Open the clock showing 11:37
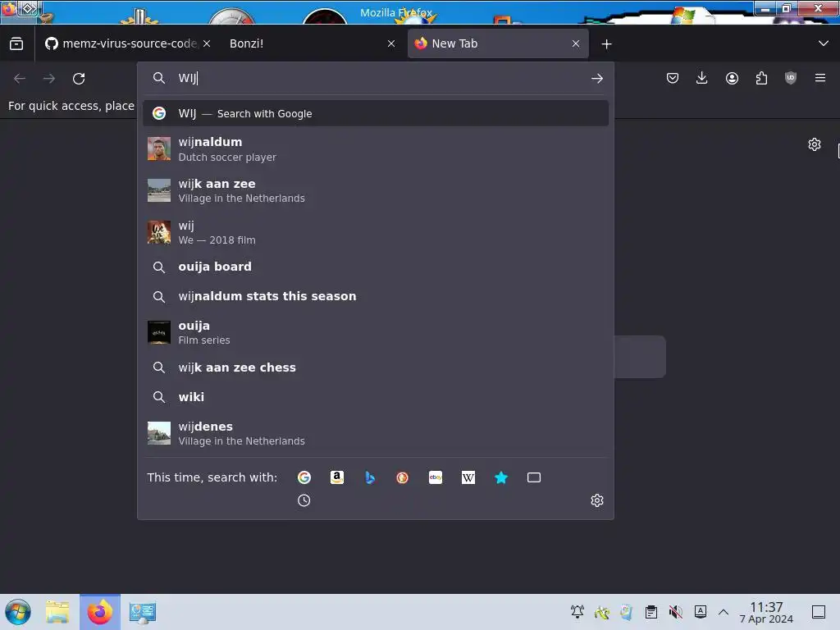The width and height of the screenshot is (840, 630). click(766, 612)
